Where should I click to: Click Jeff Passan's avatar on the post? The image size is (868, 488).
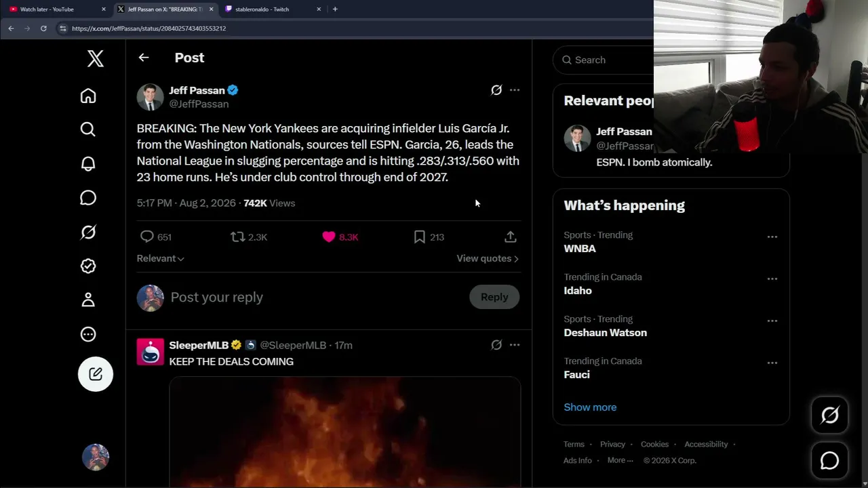click(150, 97)
